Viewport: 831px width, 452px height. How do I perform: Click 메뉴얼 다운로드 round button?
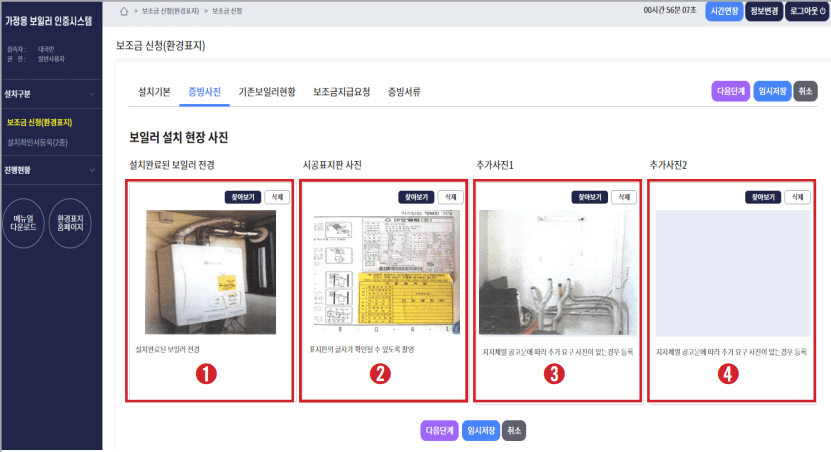click(x=23, y=223)
